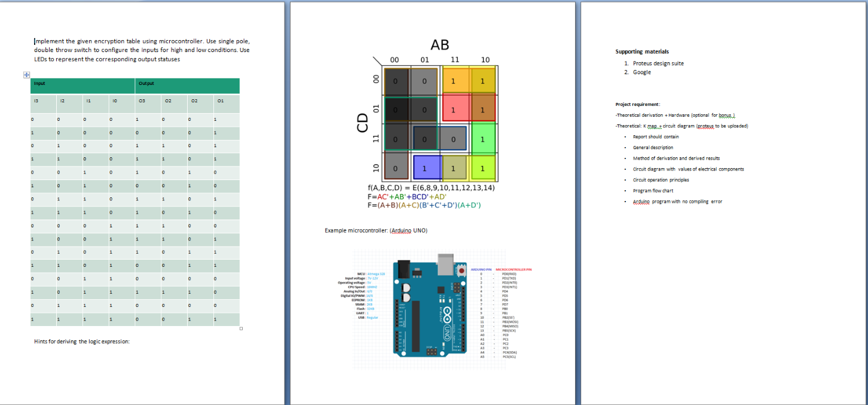Image resolution: width=868 pixels, height=405 pixels.
Task: Click the "Circuit diagram with values of electrical components" bullet
Action: 689,169
